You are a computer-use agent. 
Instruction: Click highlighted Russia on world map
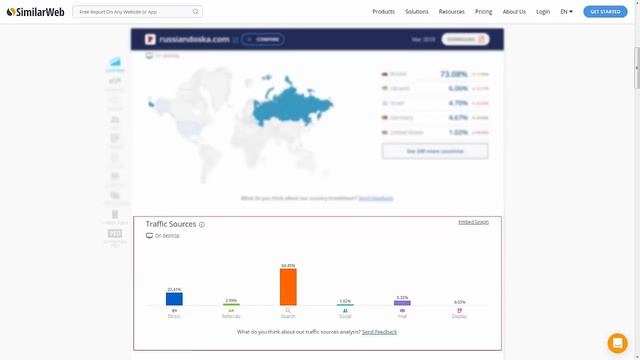(292, 106)
